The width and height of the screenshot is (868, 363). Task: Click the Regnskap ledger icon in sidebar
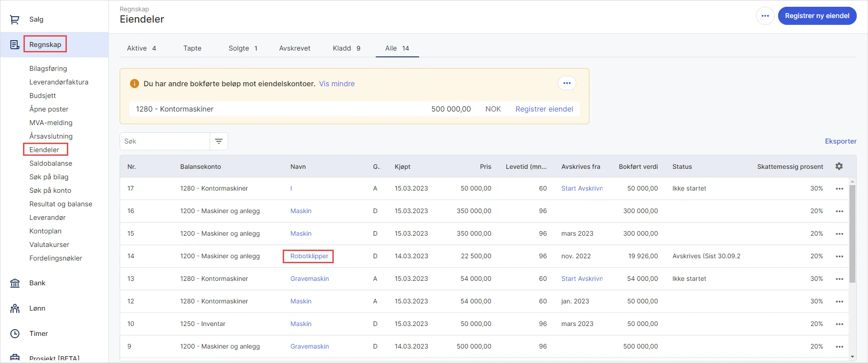15,45
